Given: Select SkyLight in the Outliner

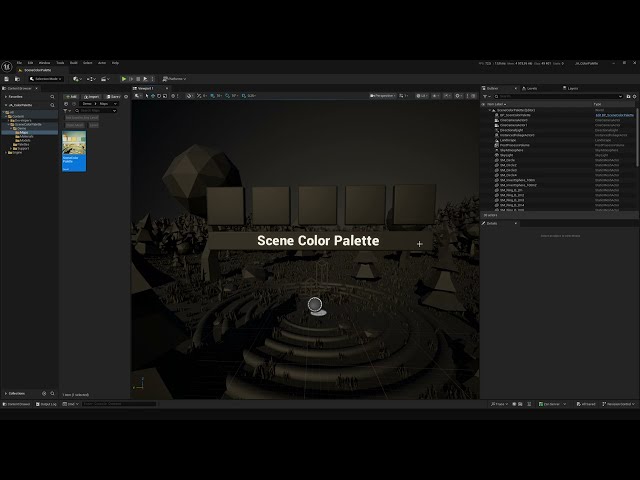Looking at the screenshot, I should [507, 155].
